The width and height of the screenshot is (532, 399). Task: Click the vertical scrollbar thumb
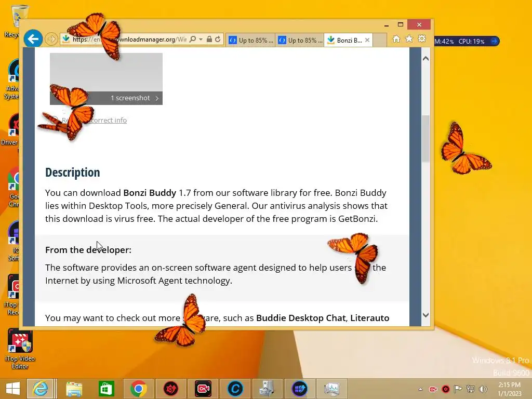pyautogui.click(x=426, y=139)
